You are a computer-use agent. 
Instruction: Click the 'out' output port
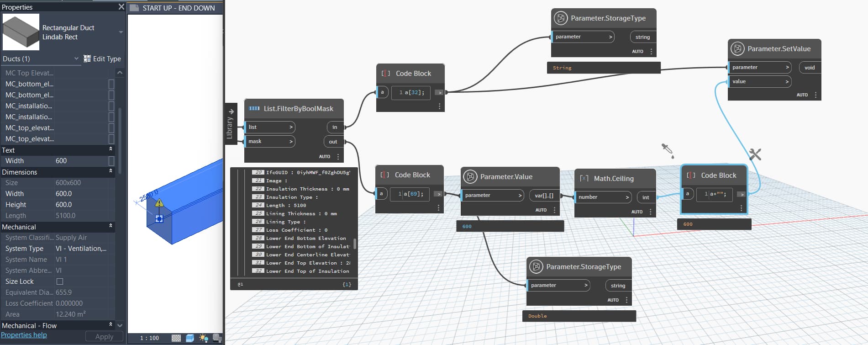[x=333, y=142]
